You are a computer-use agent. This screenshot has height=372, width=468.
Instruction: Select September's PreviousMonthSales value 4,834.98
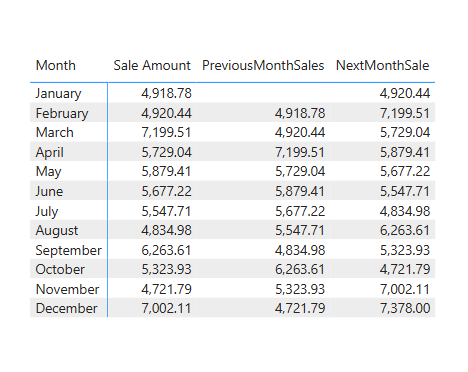300,250
